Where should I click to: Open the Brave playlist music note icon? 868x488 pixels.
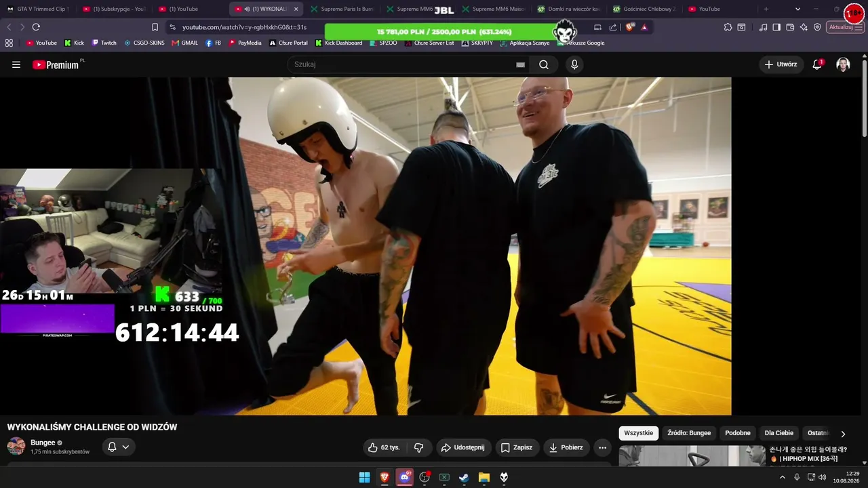click(764, 27)
